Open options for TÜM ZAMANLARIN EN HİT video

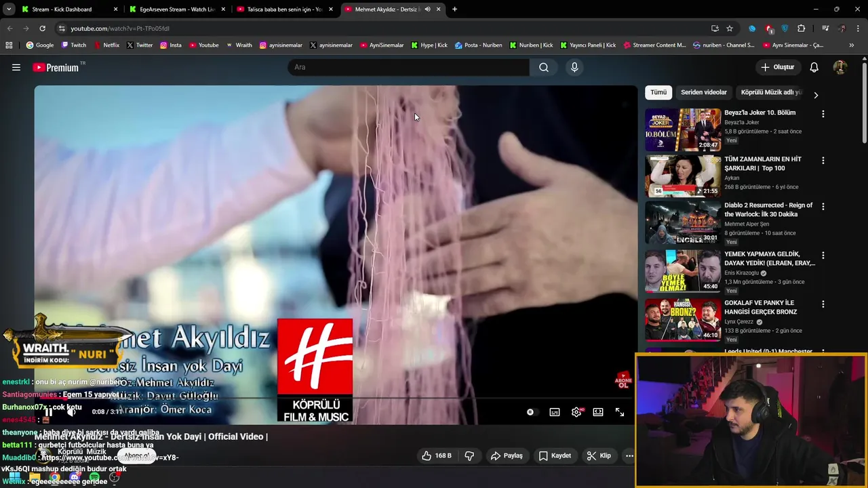click(x=823, y=161)
